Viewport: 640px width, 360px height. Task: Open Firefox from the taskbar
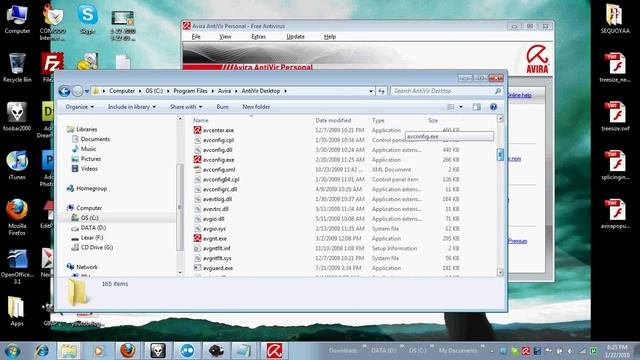[x=128, y=351]
